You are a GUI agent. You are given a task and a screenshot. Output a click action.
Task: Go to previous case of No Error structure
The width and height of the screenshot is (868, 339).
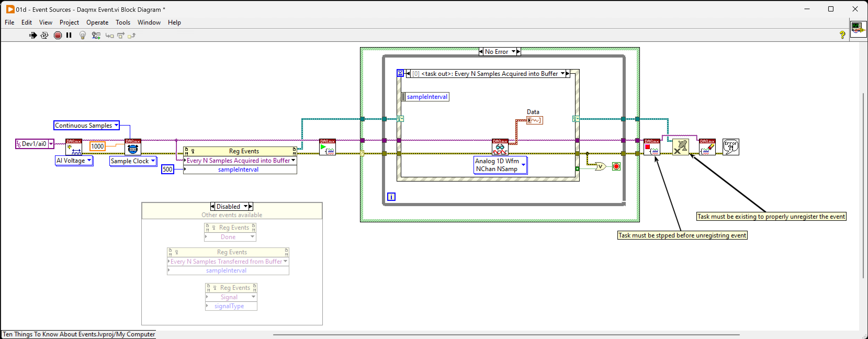[481, 52]
